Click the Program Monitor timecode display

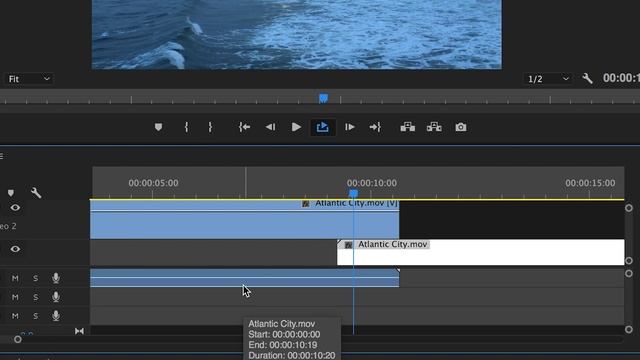pos(621,78)
